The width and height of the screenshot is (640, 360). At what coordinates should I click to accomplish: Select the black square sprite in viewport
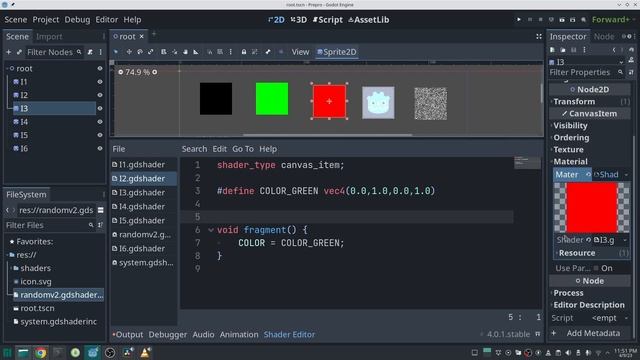pos(216,99)
